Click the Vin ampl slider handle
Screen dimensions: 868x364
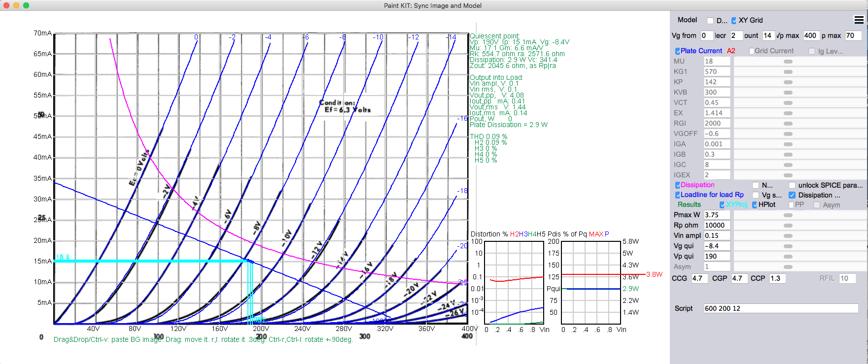click(x=788, y=236)
